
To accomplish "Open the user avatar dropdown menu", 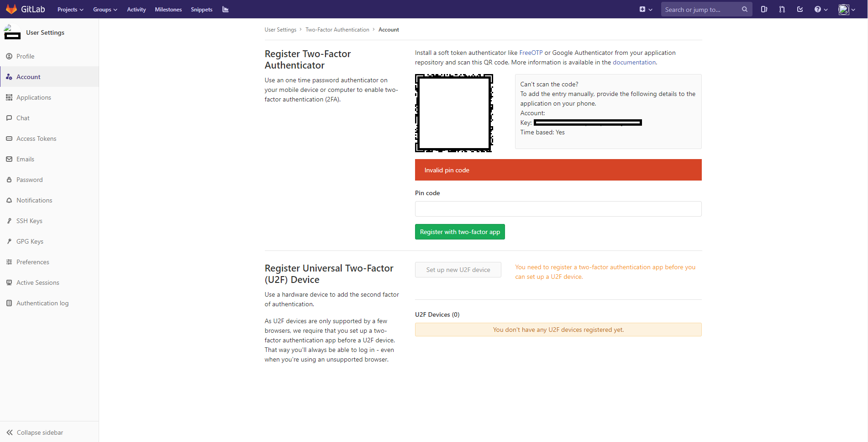I will pyautogui.click(x=847, y=9).
